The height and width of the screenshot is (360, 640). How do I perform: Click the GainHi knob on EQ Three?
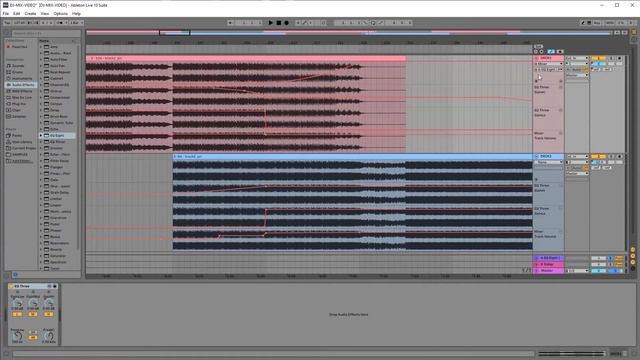click(x=49, y=303)
